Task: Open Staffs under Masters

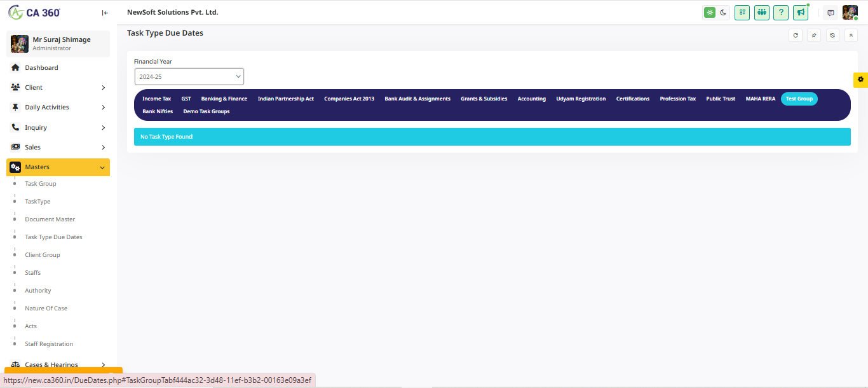Action: [x=33, y=273]
